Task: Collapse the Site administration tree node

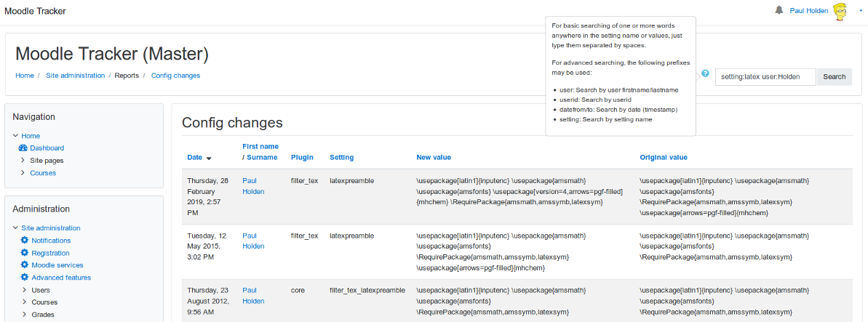Action: (15, 228)
